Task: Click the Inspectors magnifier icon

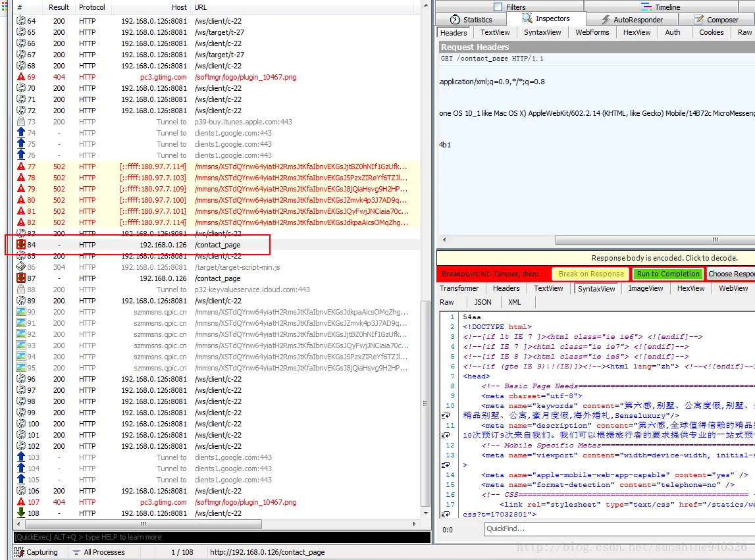Action: [x=527, y=18]
